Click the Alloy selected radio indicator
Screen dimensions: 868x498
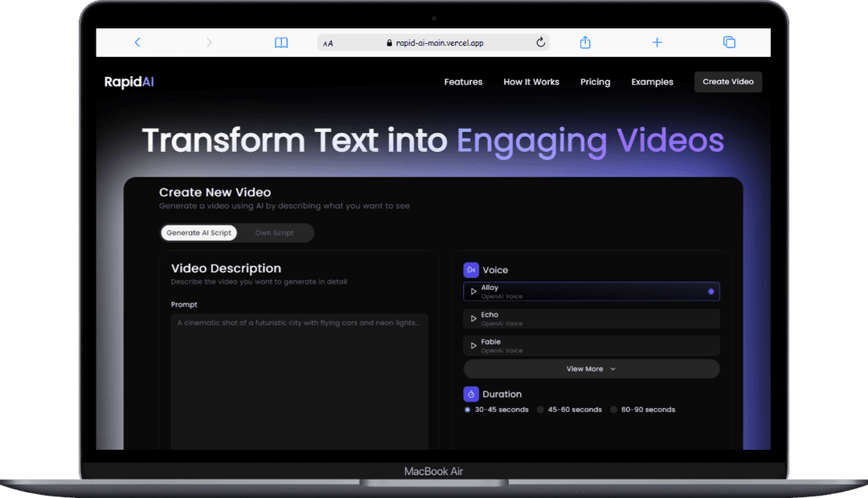point(710,292)
